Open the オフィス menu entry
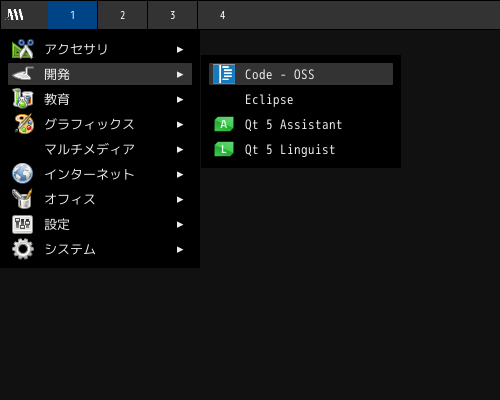Viewport: 500px width, 400px height. coord(100,199)
